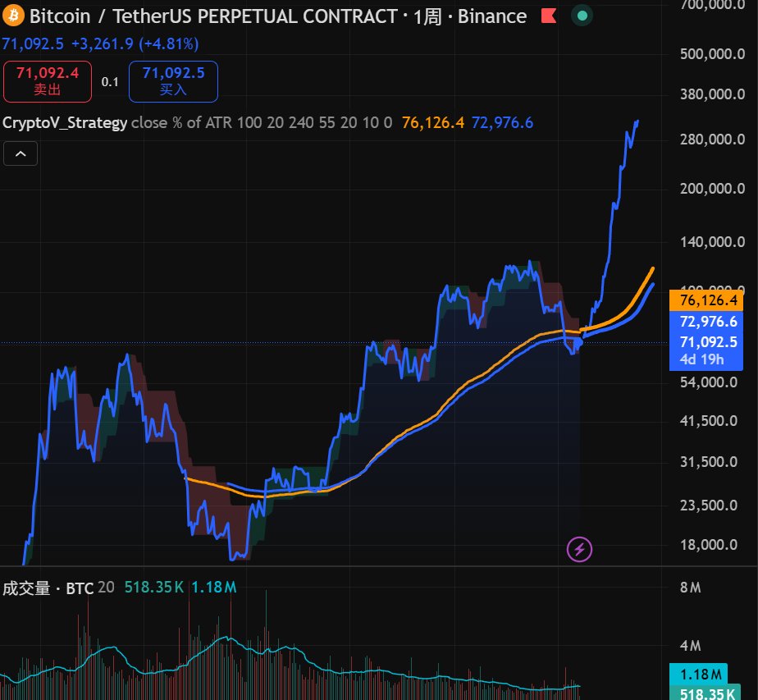Collapse the indicator legend with the chevron arrow
The width and height of the screenshot is (758, 700).
coord(20,153)
